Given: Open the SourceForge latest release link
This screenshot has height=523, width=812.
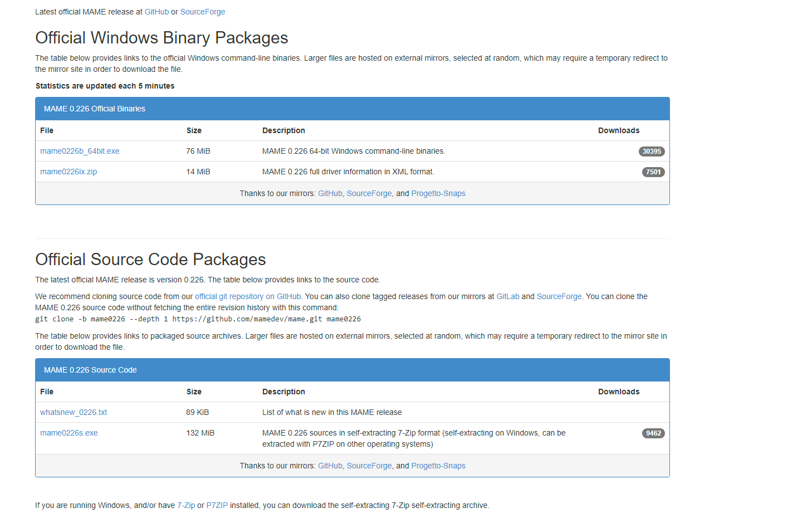Looking at the screenshot, I should [203, 12].
